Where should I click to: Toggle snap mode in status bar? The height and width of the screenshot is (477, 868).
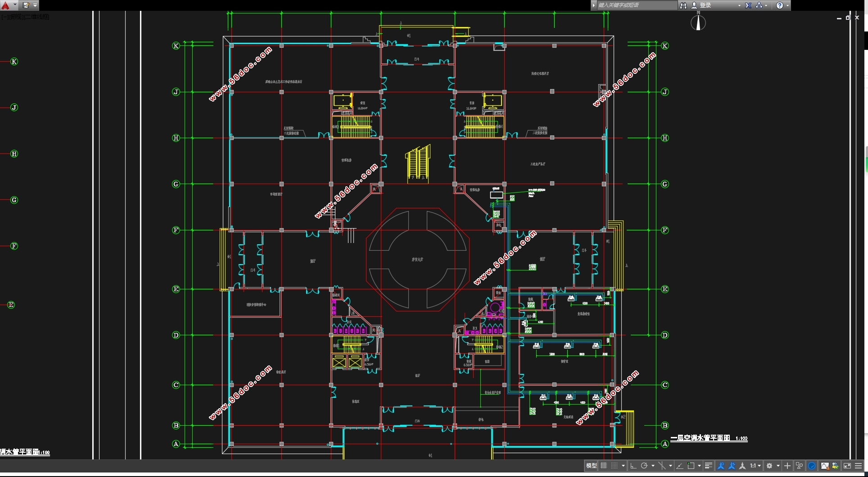(614, 466)
